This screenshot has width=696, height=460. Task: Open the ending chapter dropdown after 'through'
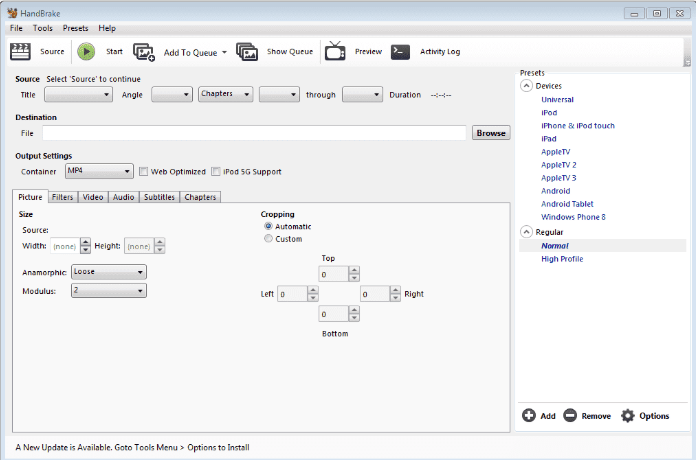[x=362, y=95]
